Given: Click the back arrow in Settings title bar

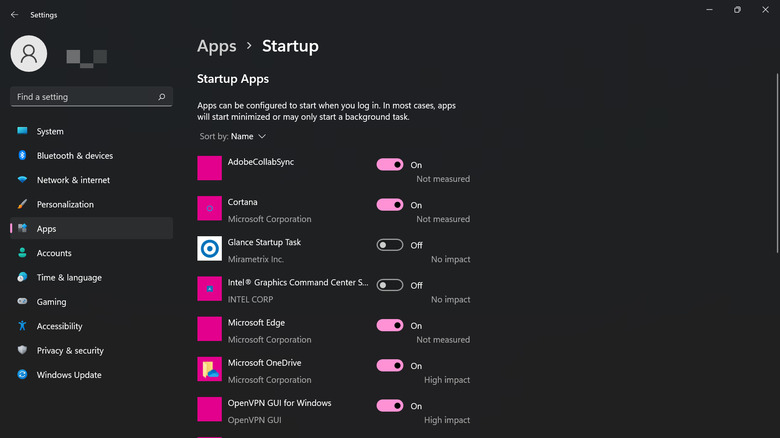Looking at the screenshot, I should [14, 15].
